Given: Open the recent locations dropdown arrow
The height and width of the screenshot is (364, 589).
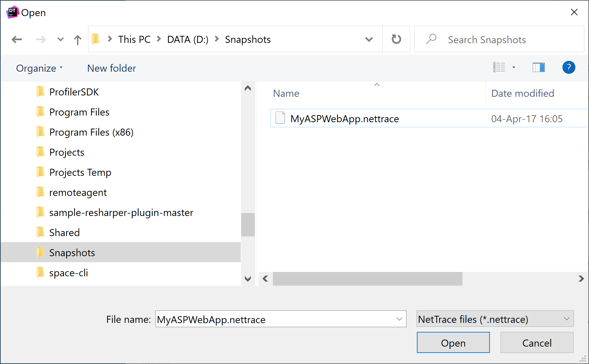Looking at the screenshot, I should tap(61, 40).
